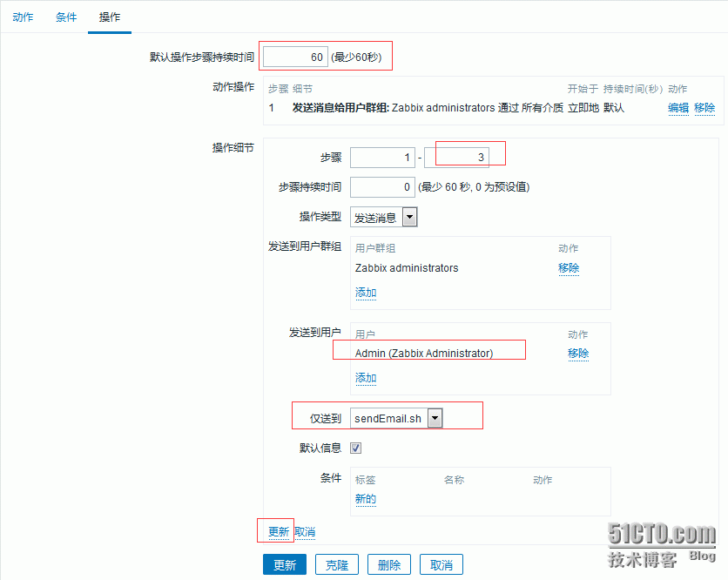Select the Zabbix administrators group text
Image resolution: width=728 pixels, height=580 pixels.
tap(407, 268)
